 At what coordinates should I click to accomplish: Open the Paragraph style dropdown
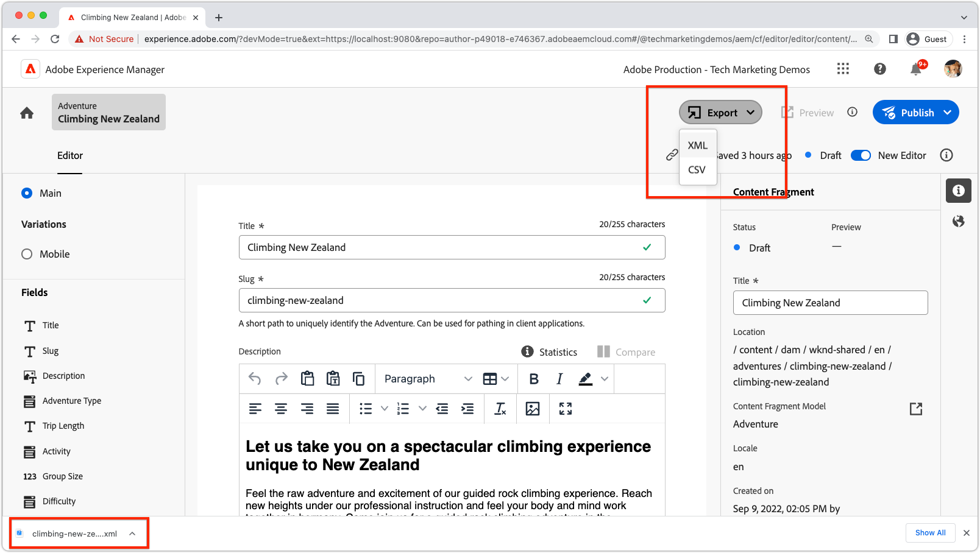pyautogui.click(x=428, y=379)
